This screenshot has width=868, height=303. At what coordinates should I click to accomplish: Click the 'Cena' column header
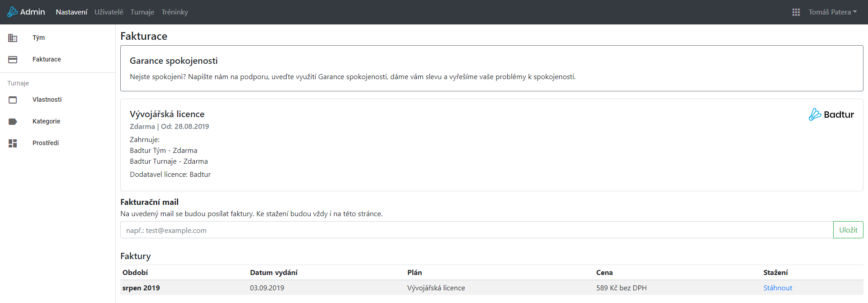pyautogui.click(x=604, y=272)
